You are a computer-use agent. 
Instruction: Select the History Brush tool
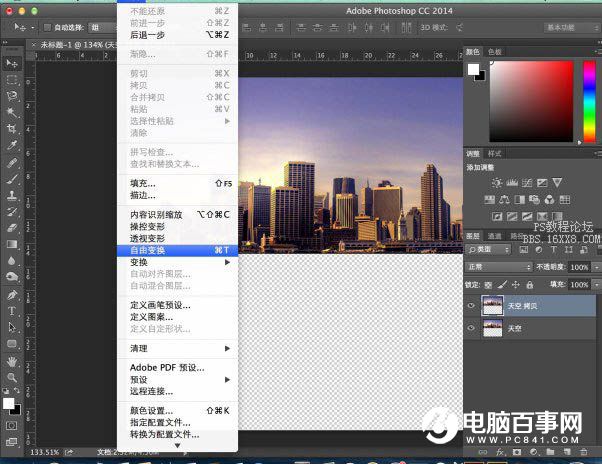tap(12, 211)
